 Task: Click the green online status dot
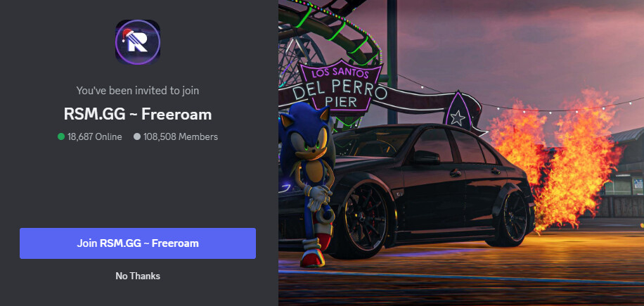61,136
